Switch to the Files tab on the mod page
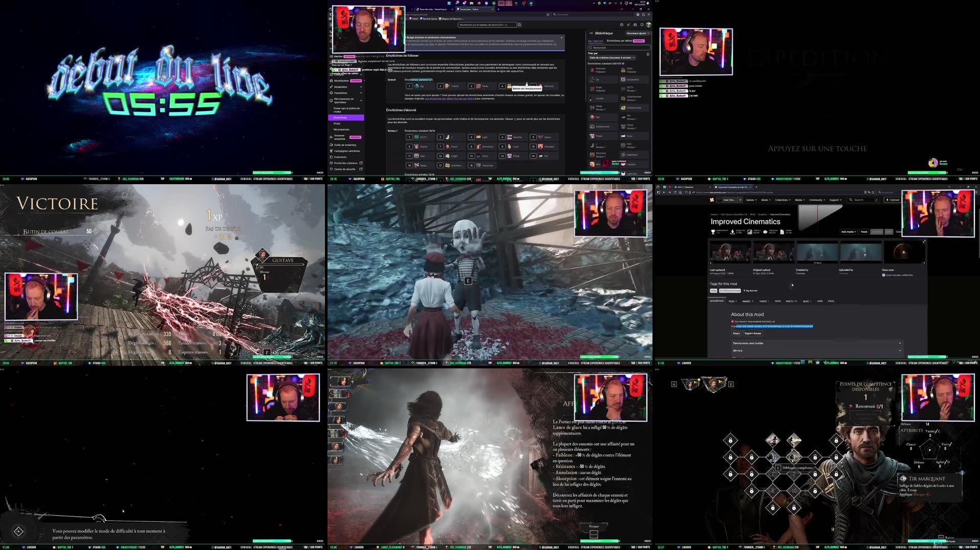This screenshot has height=550, width=980. [732, 301]
